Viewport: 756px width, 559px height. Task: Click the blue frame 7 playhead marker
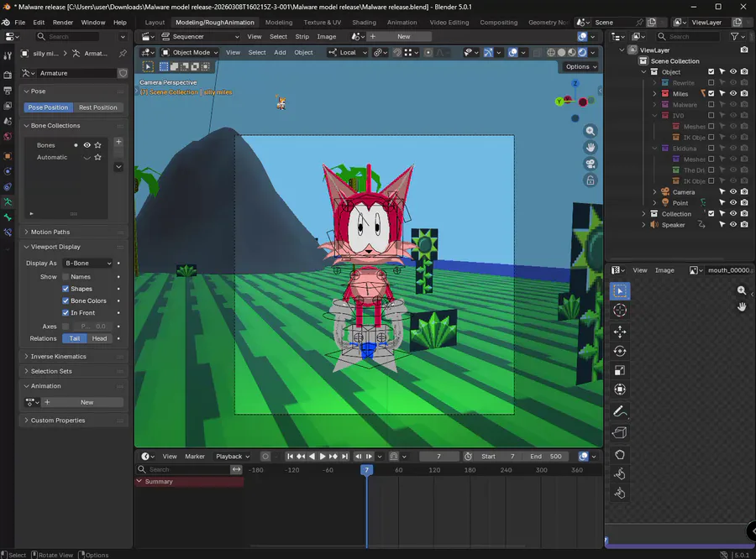(x=366, y=470)
